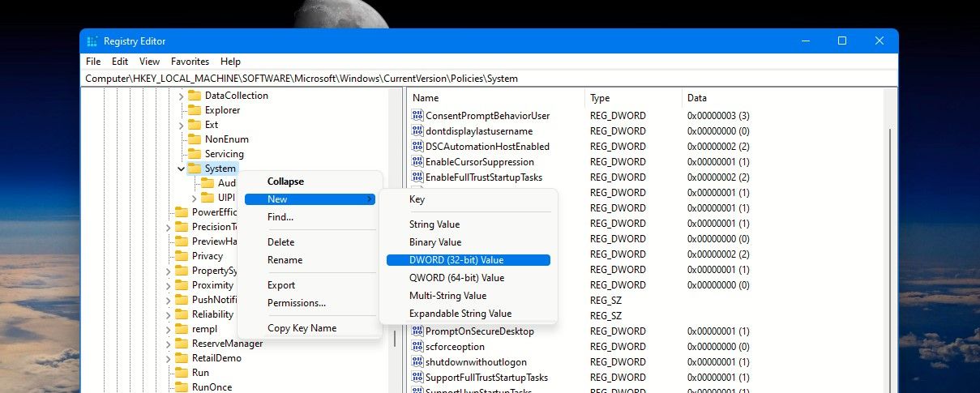Click the RetailDemo folder icon
The image size is (980, 393).
coord(181,358)
